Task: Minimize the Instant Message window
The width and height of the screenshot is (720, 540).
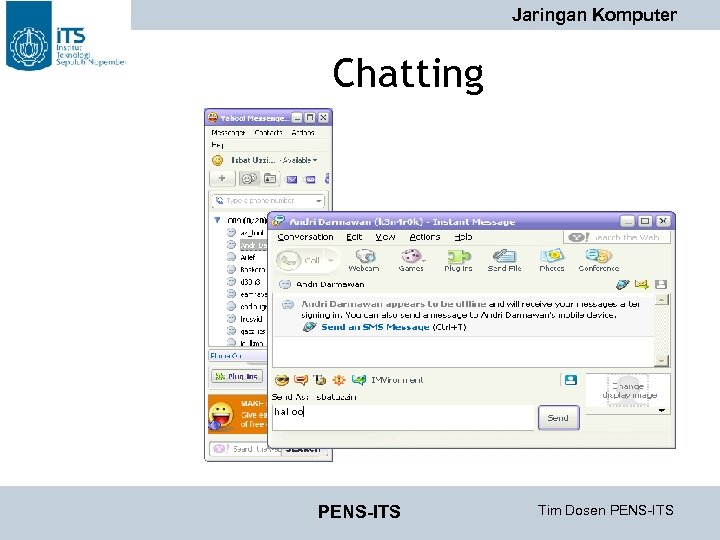Action: point(627,221)
